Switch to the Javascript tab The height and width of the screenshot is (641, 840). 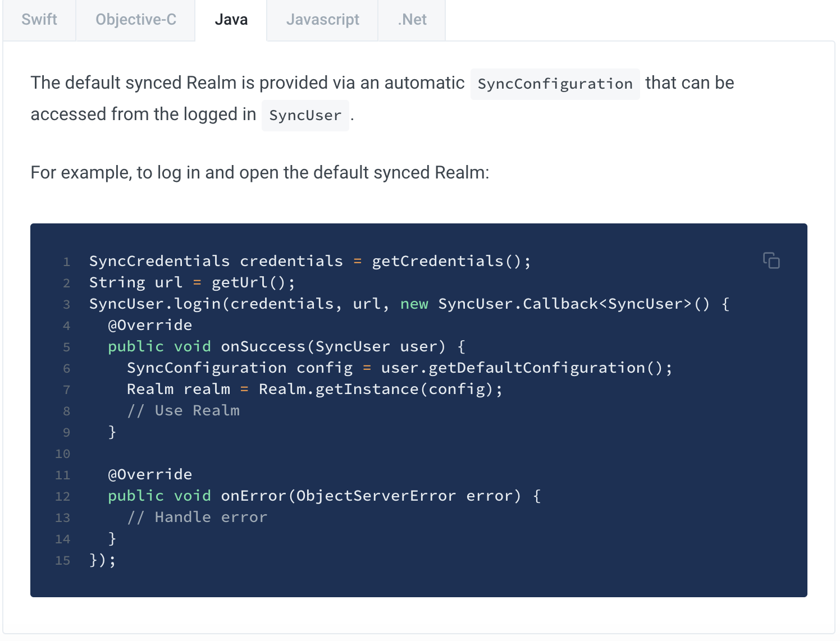click(x=322, y=20)
